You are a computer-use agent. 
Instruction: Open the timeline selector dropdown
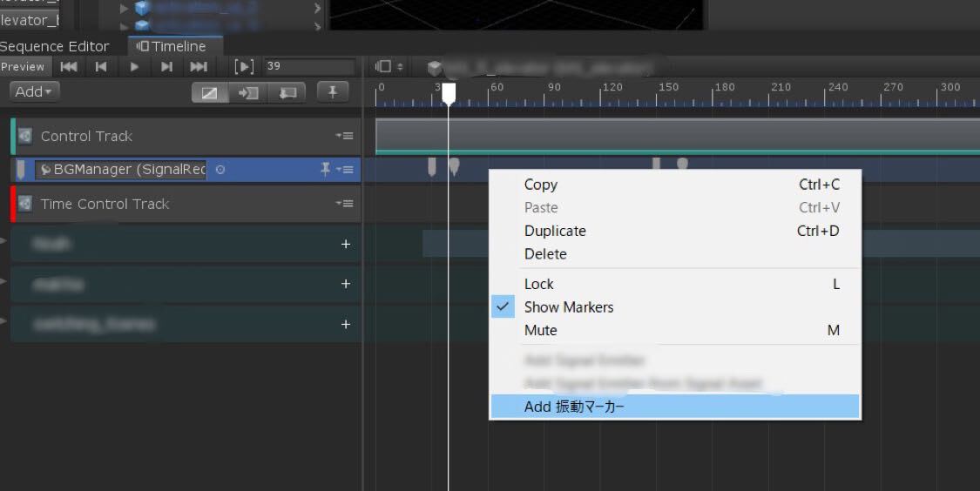click(390, 66)
